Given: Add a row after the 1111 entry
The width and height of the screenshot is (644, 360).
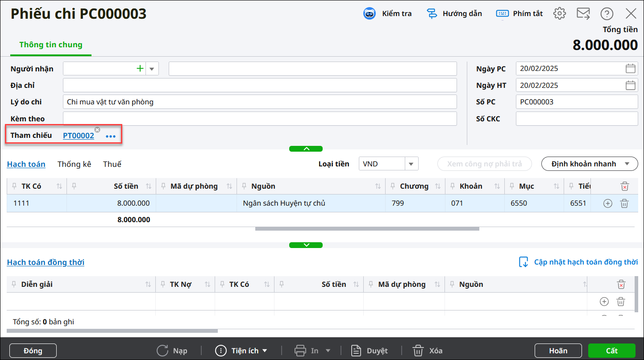Looking at the screenshot, I should (x=607, y=203).
